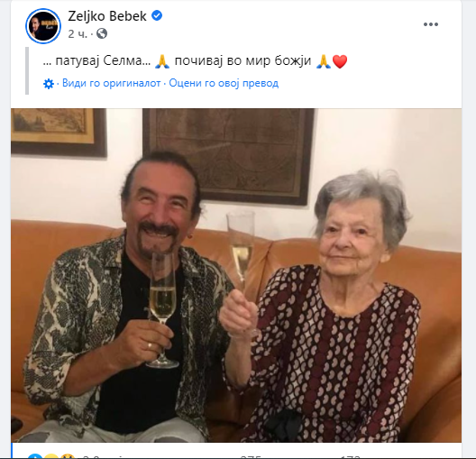Open Zeljko Bebek's profile picture avatar

pyautogui.click(x=43, y=26)
